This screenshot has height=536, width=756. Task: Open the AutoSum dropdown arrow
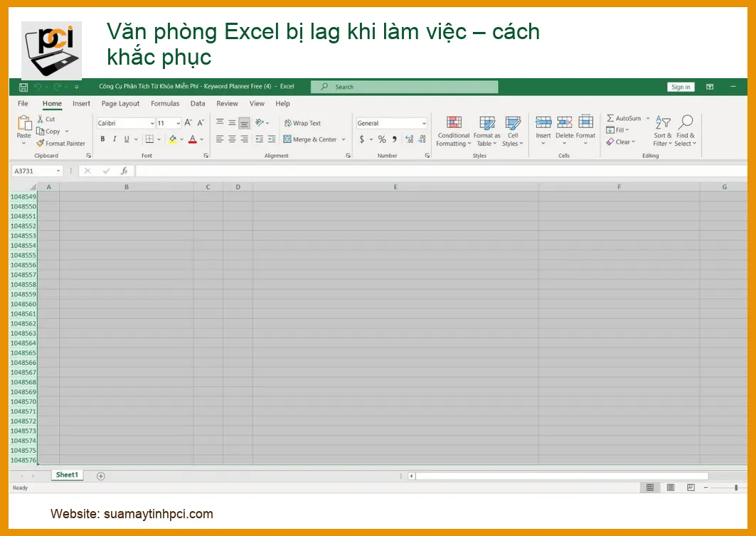[x=647, y=118]
